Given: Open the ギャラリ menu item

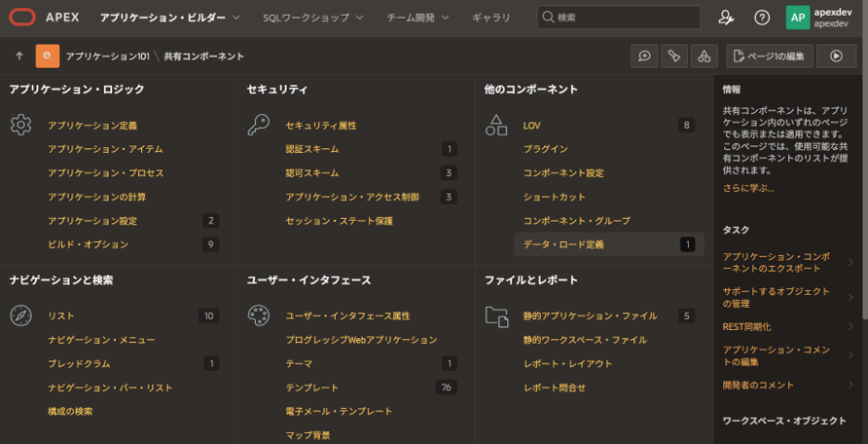Looking at the screenshot, I should click(x=491, y=18).
